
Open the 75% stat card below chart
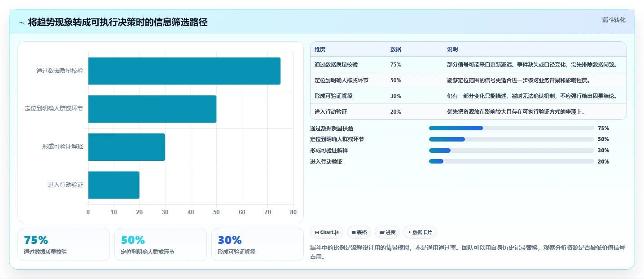pyautogui.click(x=64, y=244)
